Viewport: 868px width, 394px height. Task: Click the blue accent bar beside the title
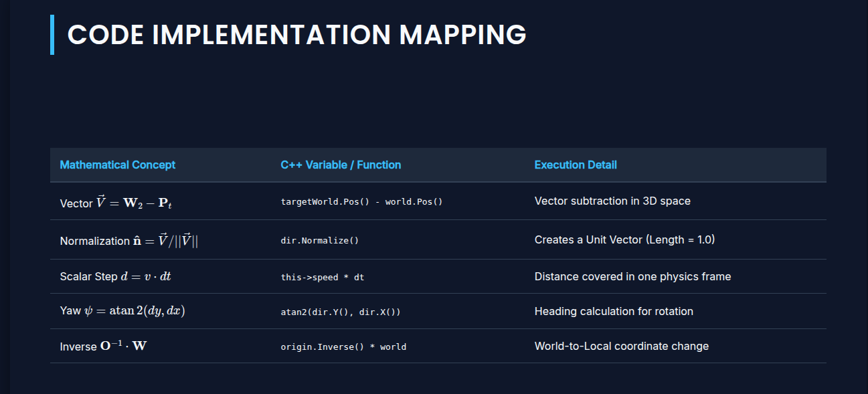point(54,34)
